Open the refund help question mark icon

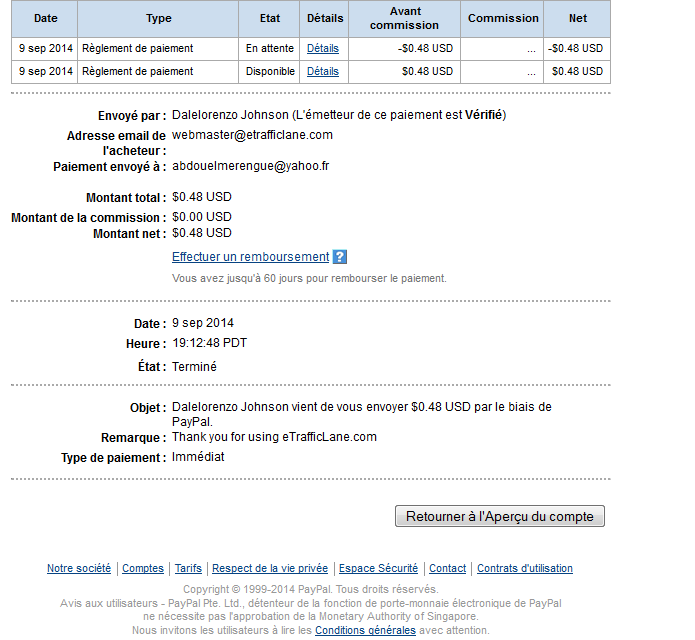tap(340, 257)
